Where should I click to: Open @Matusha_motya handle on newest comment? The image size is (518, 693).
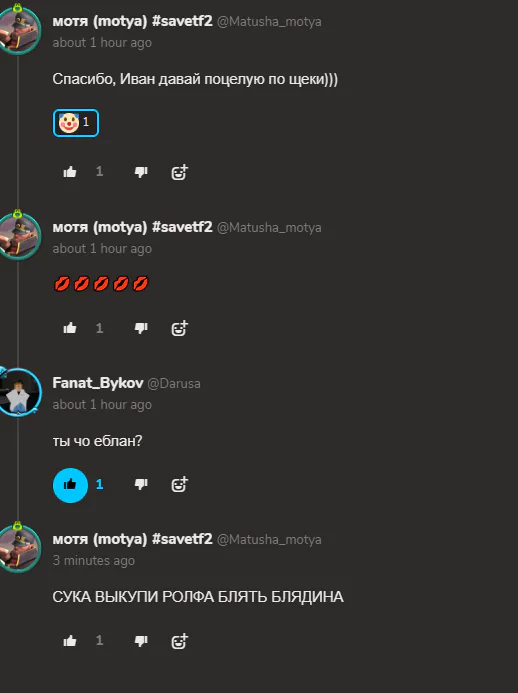pyautogui.click(x=269, y=540)
